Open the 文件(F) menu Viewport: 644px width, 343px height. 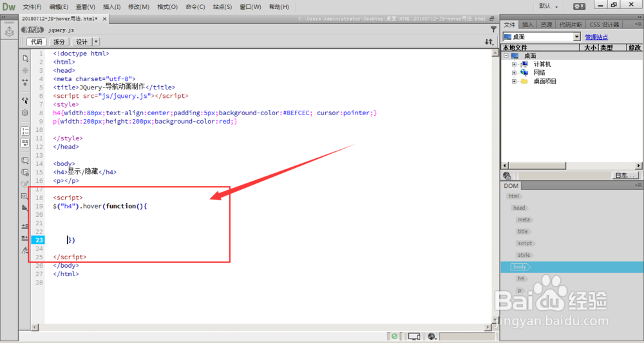tap(32, 7)
